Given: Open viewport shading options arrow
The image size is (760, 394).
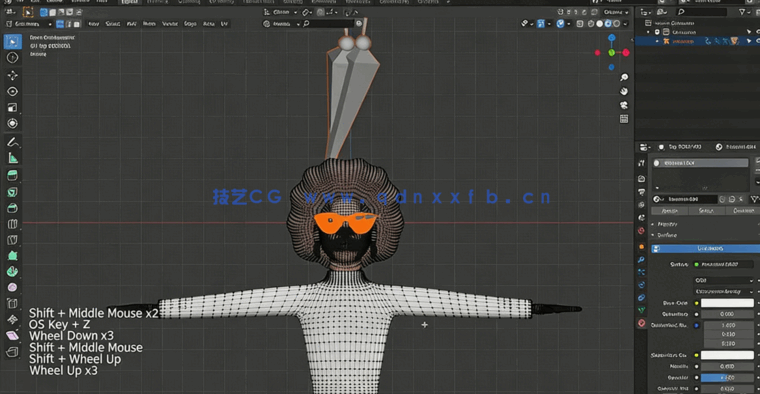Looking at the screenshot, I should 625,24.
